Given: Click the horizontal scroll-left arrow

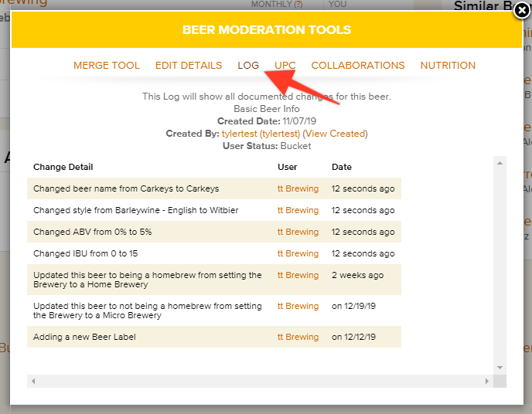Looking at the screenshot, I should click(33, 381).
